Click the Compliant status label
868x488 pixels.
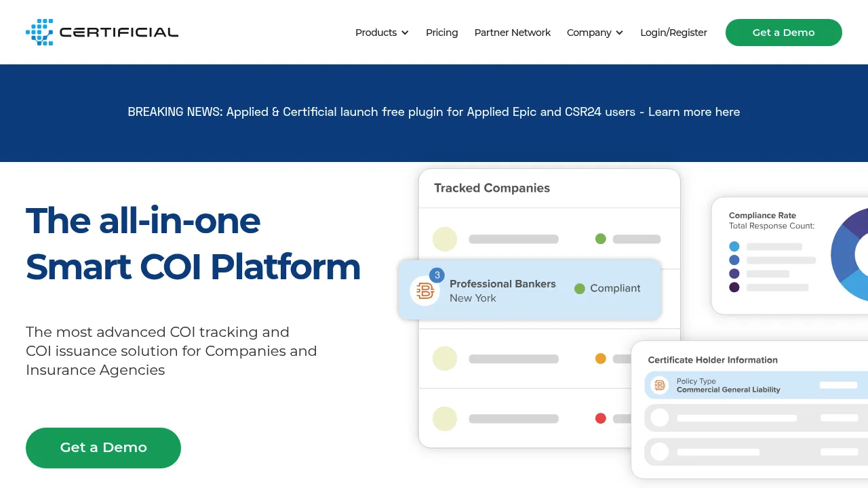(x=615, y=288)
